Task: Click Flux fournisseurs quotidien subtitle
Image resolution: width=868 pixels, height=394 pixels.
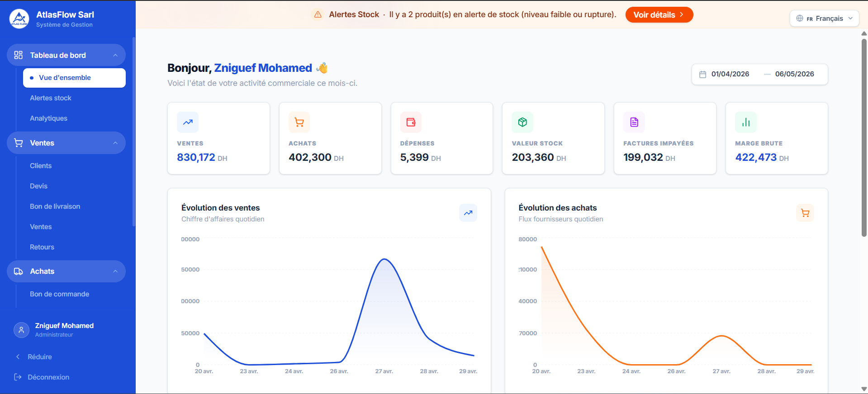Action: (x=561, y=219)
